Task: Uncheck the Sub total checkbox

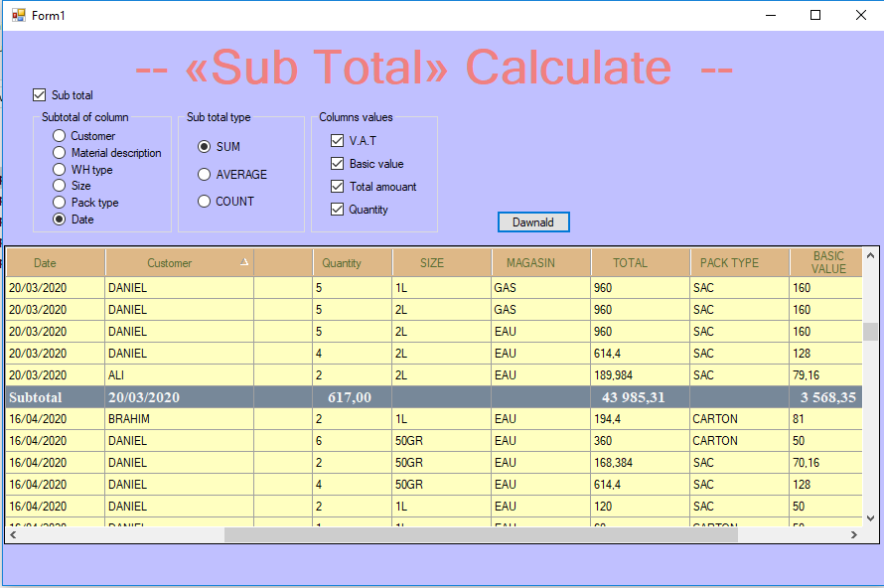Action: pyautogui.click(x=39, y=94)
